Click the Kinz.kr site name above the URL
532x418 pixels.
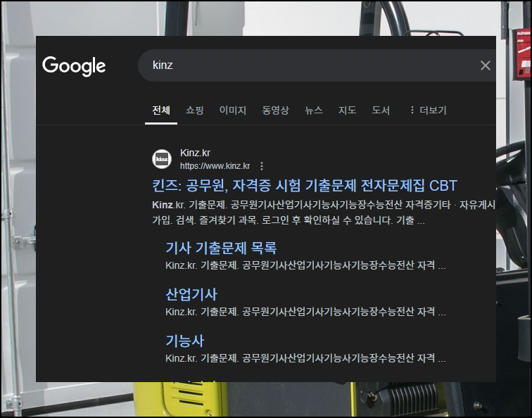coord(195,153)
